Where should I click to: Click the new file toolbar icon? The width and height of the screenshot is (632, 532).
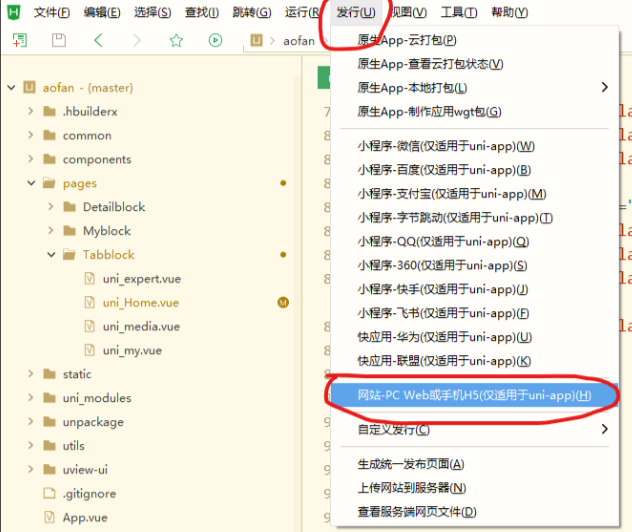[x=19, y=40]
